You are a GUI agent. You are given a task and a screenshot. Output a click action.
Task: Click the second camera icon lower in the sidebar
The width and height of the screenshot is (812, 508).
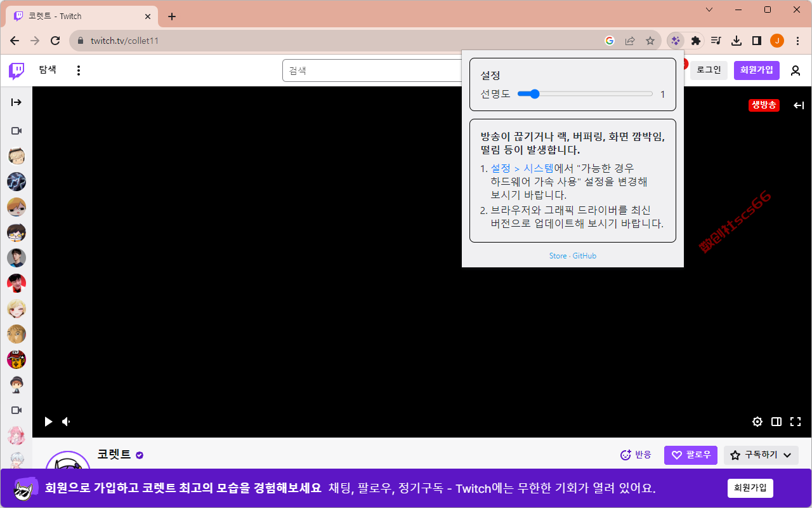pyautogui.click(x=16, y=410)
